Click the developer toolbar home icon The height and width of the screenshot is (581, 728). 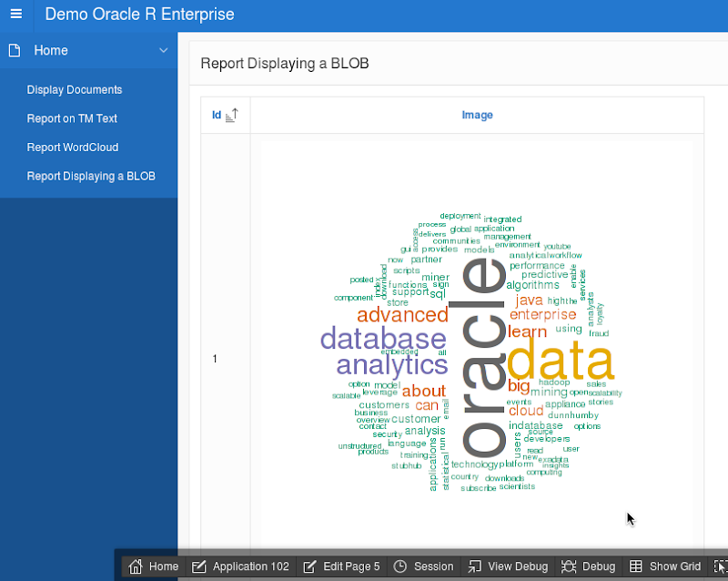(136, 566)
